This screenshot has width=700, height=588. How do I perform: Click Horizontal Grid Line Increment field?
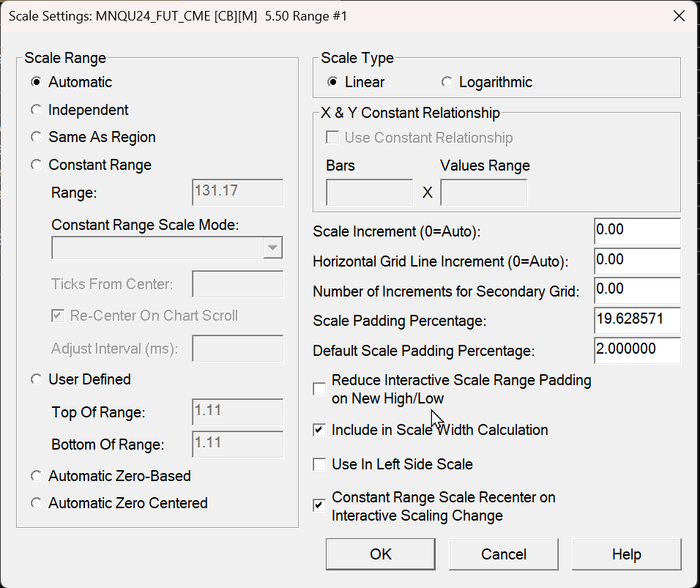pos(637,260)
